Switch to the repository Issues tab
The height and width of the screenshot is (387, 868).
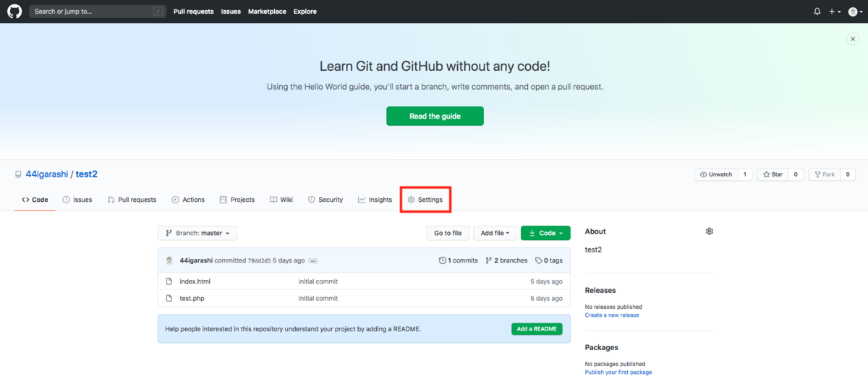click(77, 200)
